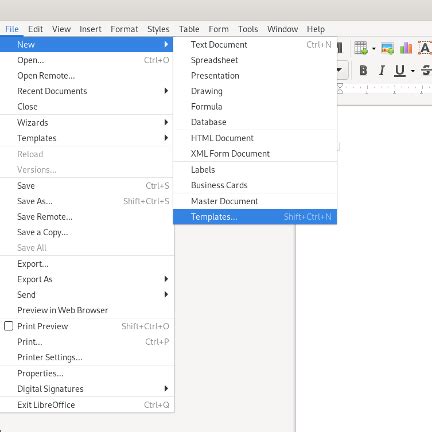Select Templates... with Shift+Ctrl+N shortcut

(255, 217)
